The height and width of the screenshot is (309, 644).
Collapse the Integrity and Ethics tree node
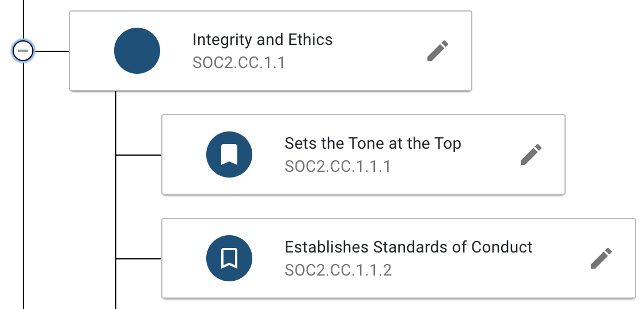pyautogui.click(x=23, y=51)
